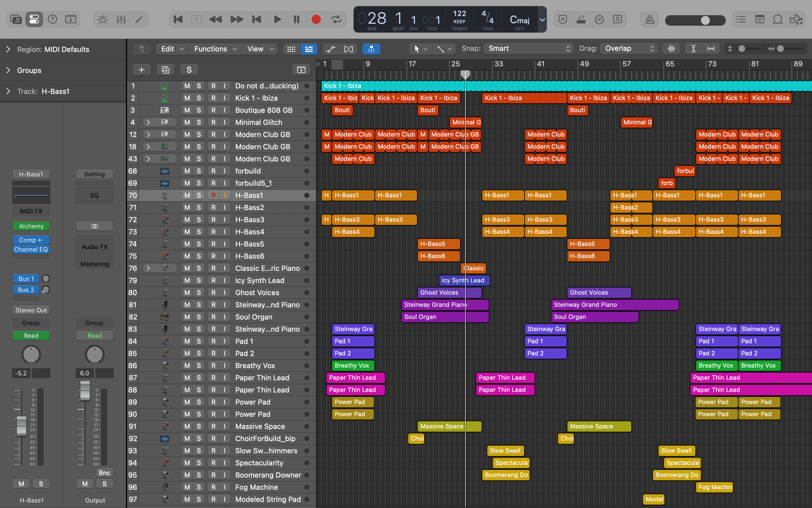Screen dimensions: 812x508
Task: Show automation with the curve icon
Action: click(331, 49)
